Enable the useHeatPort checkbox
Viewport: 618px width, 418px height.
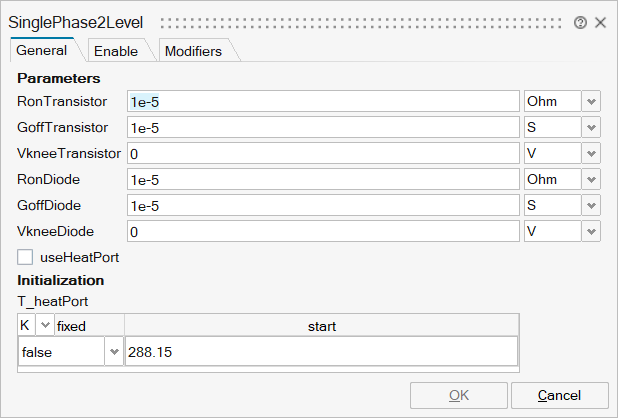click(x=26, y=257)
